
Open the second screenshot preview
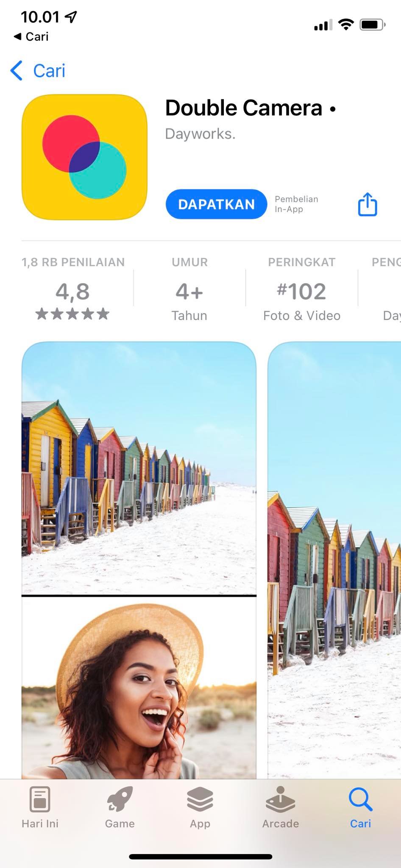pos(334,559)
